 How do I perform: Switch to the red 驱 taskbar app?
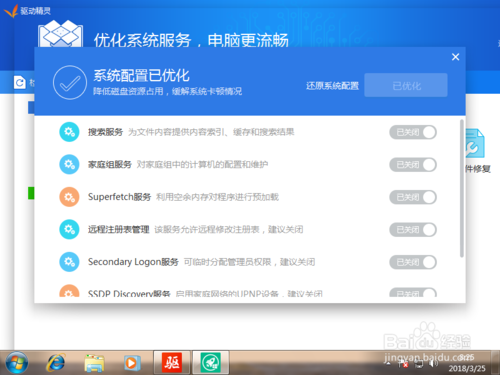click(172, 362)
